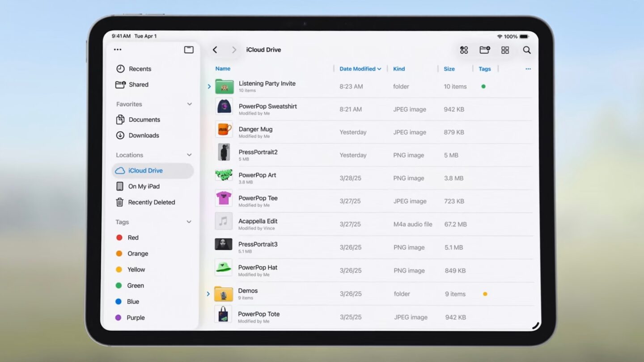The height and width of the screenshot is (362, 644).
Task: Open the column options ellipsis beside Tags header
Action: 528,69
